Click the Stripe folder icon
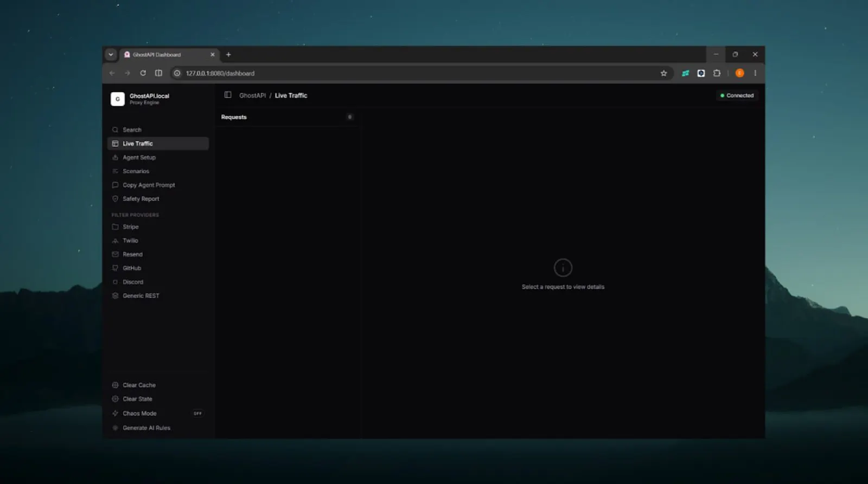Image resolution: width=868 pixels, height=484 pixels. click(x=115, y=227)
